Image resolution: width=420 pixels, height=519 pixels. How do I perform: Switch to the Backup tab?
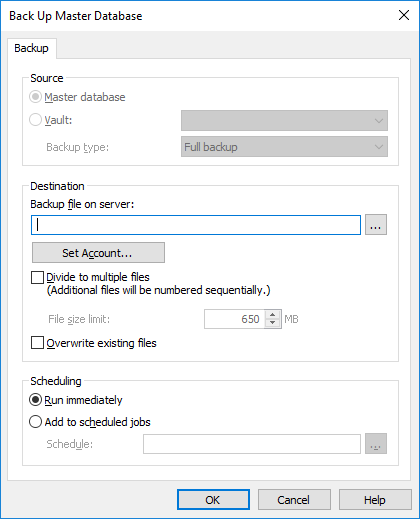(31, 48)
